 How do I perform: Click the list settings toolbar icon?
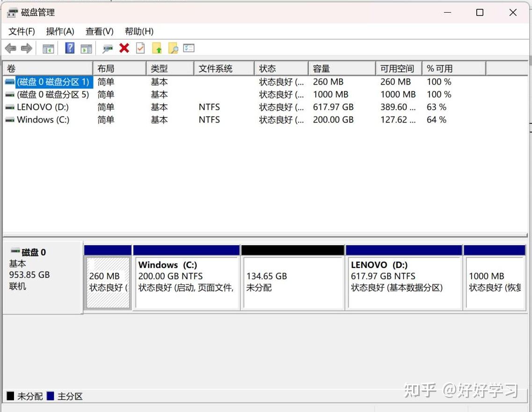(189, 48)
